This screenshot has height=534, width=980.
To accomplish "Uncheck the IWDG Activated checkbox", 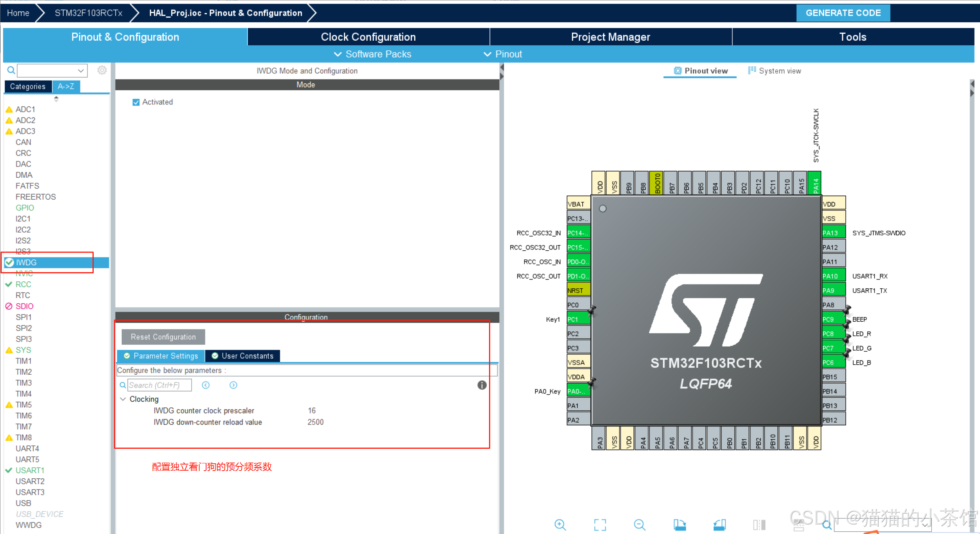I will [136, 102].
